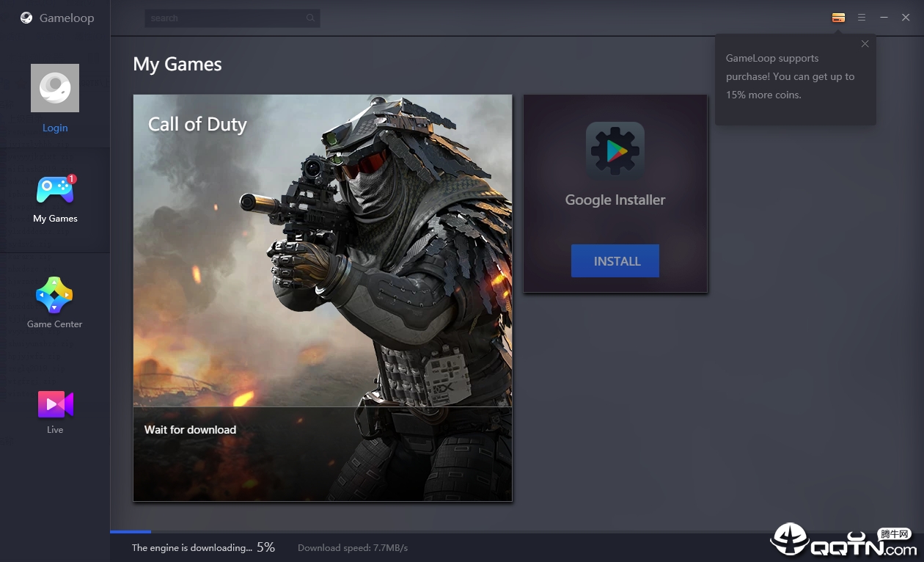Click the Google Installer label
The width and height of the screenshot is (924, 562).
click(615, 200)
